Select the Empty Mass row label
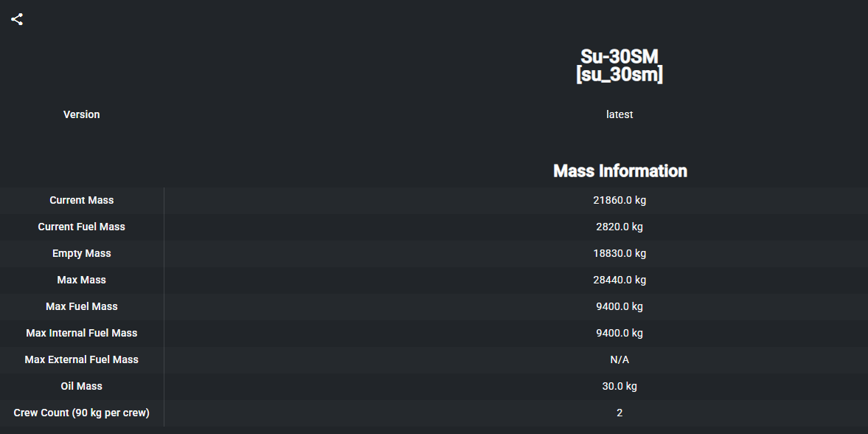This screenshot has height=434, width=868. pos(81,253)
